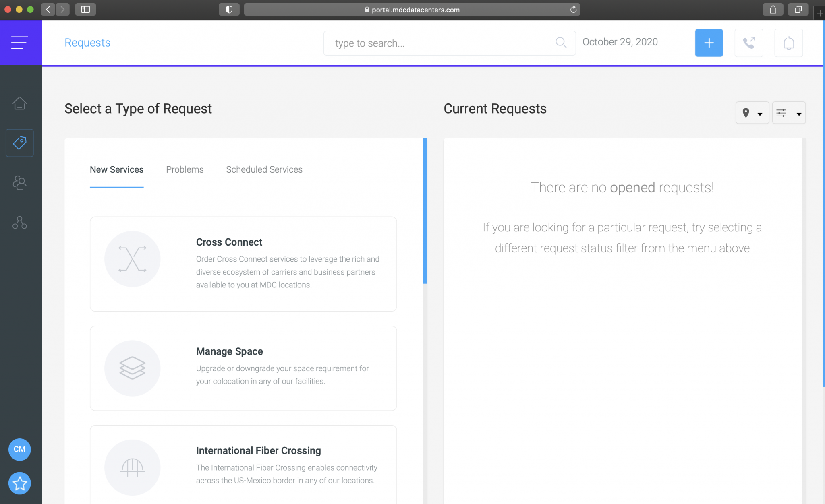Viewport: 825px width, 504px height.
Task: Choose the Cross Connect request card
Action: pyautogui.click(x=243, y=264)
